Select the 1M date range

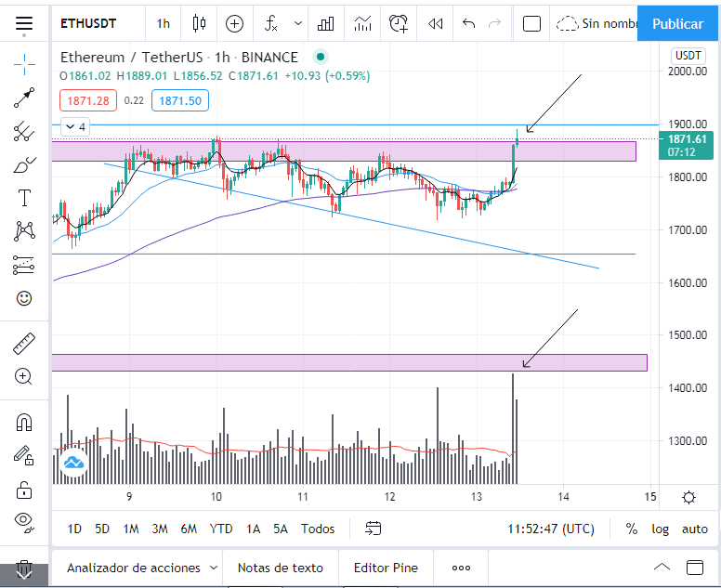(x=131, y=529)
